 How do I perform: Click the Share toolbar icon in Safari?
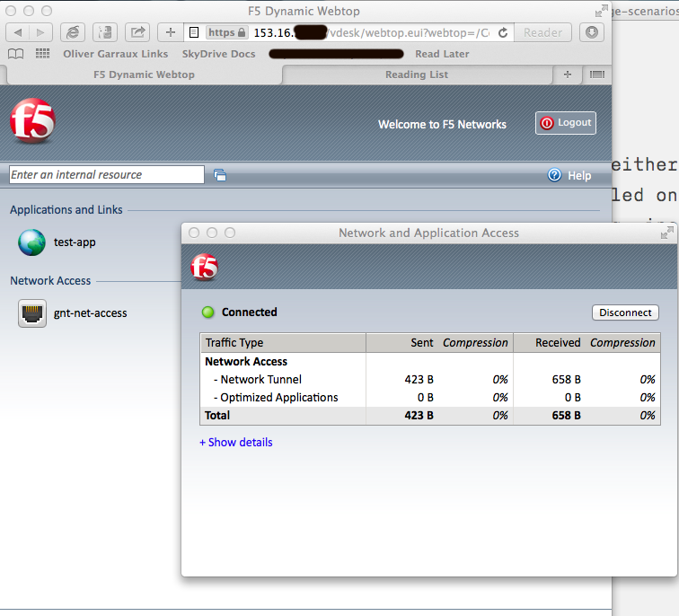pos(137,32)
